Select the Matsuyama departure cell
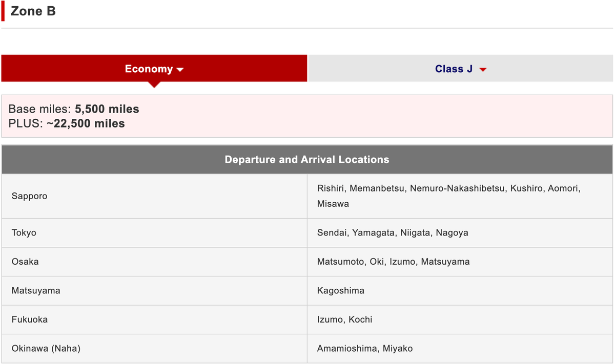The height and width of the screenshot is (364, 615). [x=36, y=291]
